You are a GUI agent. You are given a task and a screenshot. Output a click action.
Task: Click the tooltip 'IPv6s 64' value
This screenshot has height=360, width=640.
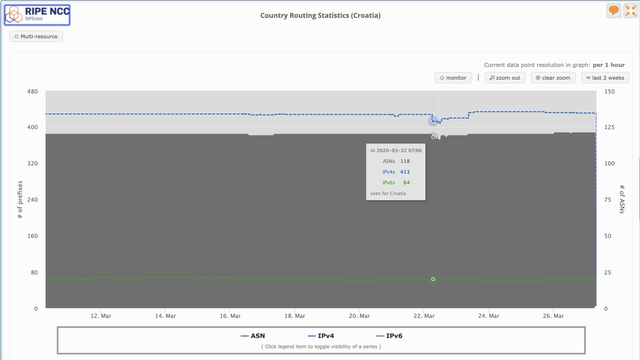[396, 182]
